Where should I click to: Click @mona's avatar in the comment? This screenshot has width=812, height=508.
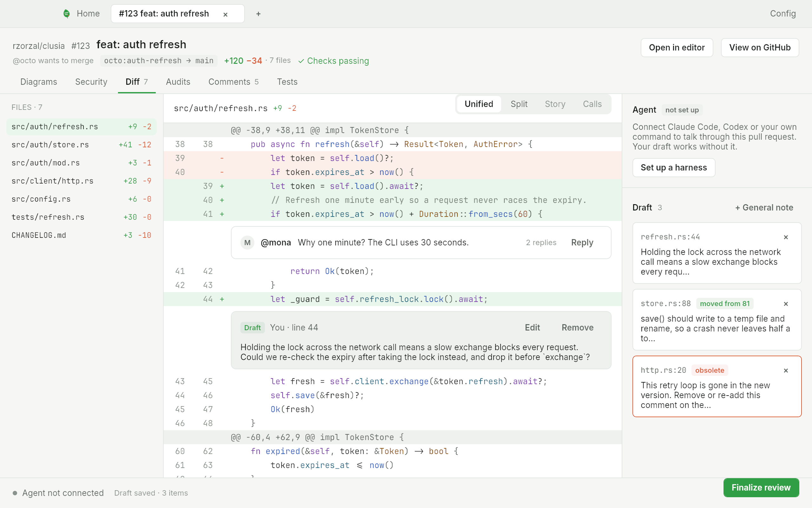(x=247, y=243)
